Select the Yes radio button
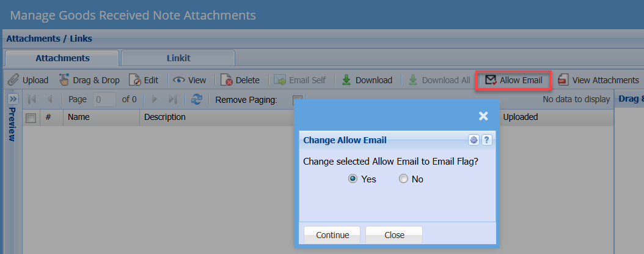 [x=353, y=179]
